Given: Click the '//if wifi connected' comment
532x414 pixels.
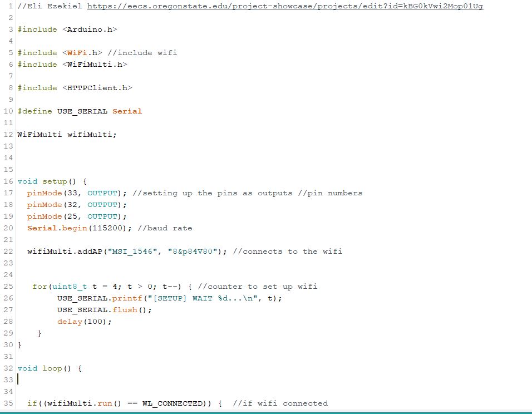Looking at the screenshot, I should click(280, 403).
